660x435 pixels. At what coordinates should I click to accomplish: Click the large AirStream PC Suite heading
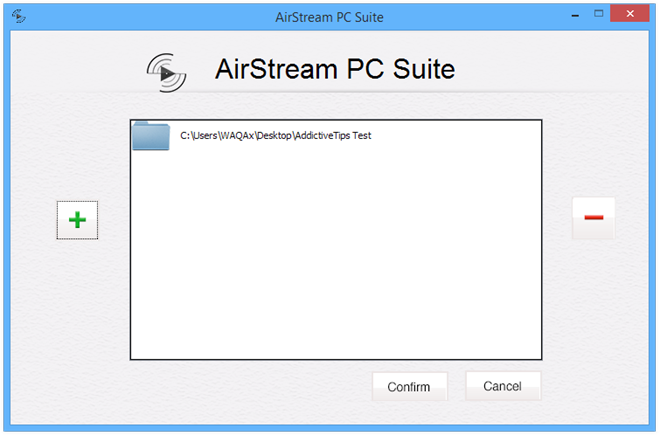point(335,69)
